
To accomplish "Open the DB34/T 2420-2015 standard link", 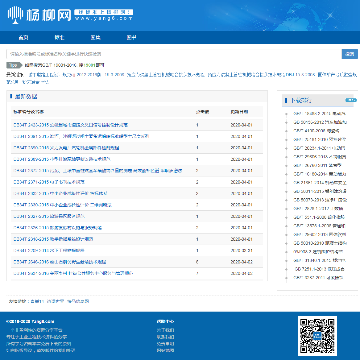I will coord(70,125).
